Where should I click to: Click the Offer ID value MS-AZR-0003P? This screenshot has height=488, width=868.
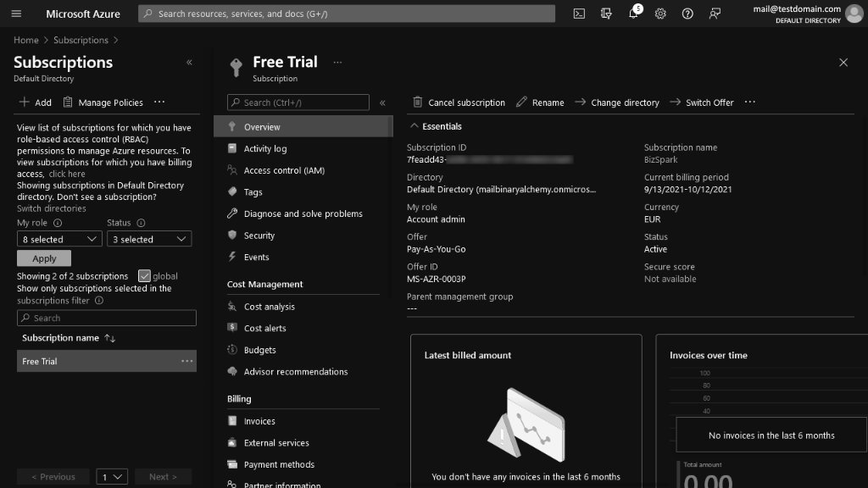tap(437, 279)
